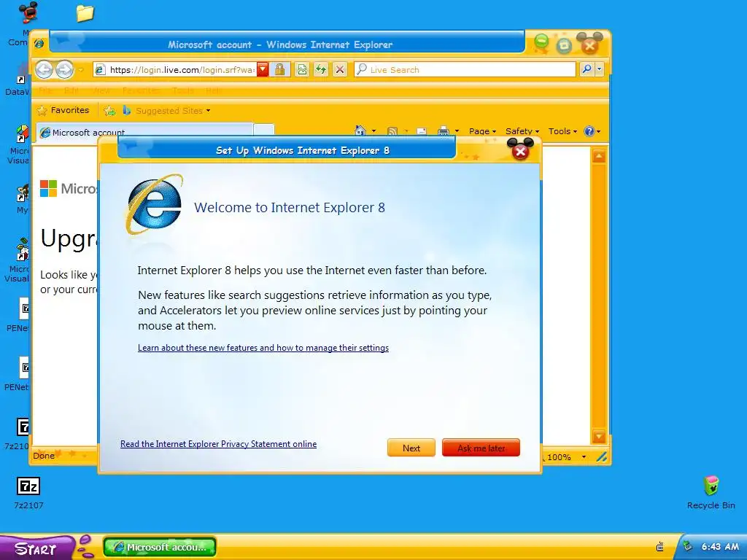Open the faded Help menu
Screen dimensions: 747x560
pos(214,90)
